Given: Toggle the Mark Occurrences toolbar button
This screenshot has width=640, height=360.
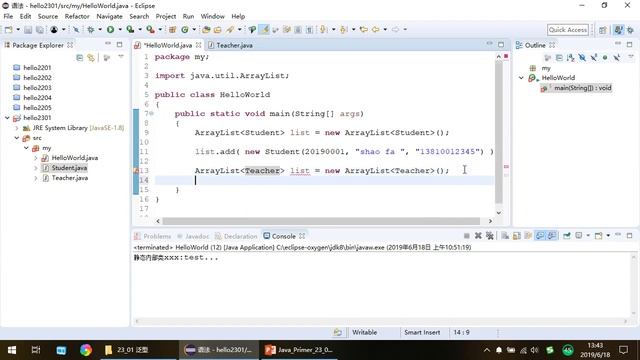Looking at the screenshot, I should click(264, 29).
